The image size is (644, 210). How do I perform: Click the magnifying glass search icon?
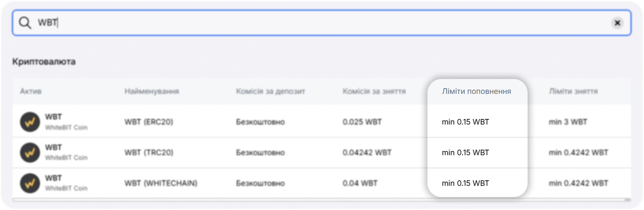(25, 23)
